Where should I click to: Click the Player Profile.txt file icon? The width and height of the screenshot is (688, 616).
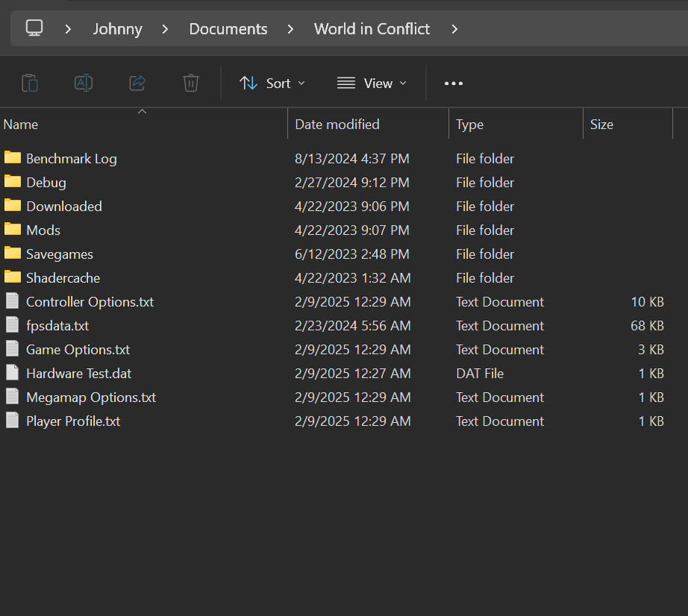[x=12, y=421]
